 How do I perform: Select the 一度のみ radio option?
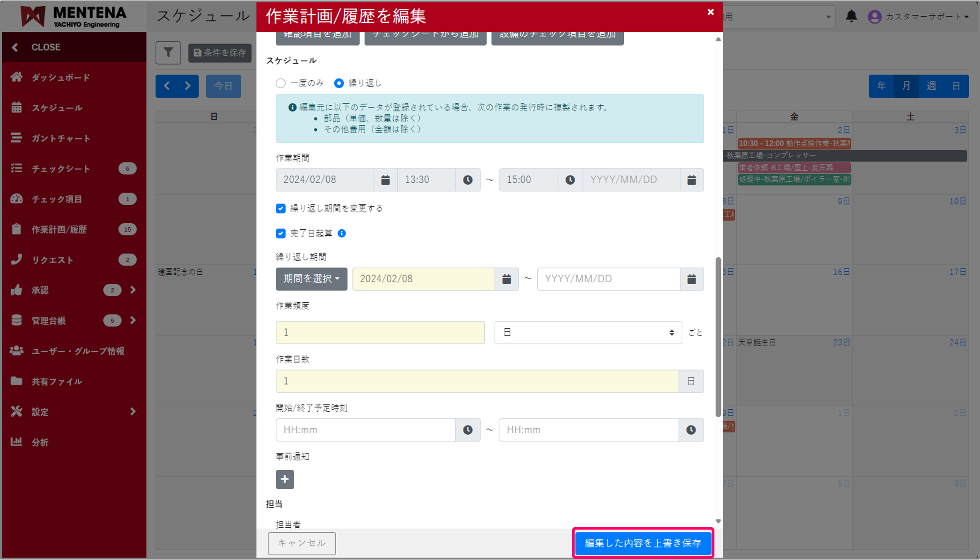(281, 83)
